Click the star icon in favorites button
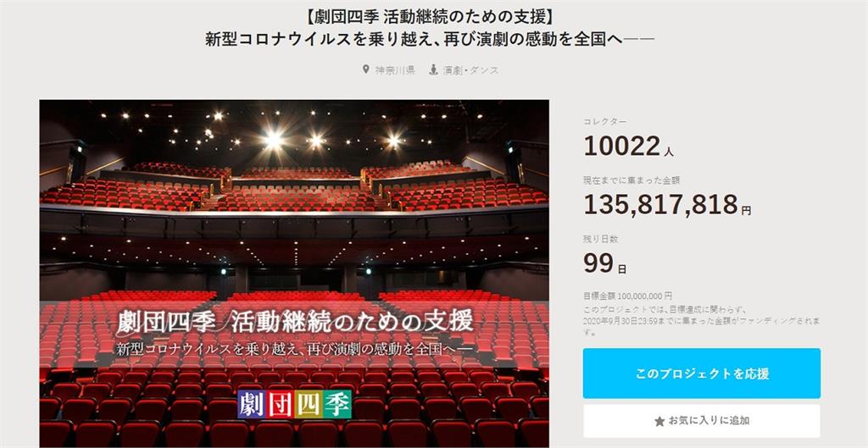The height and width of the screenshot is (448, 868). pos(659,422)
